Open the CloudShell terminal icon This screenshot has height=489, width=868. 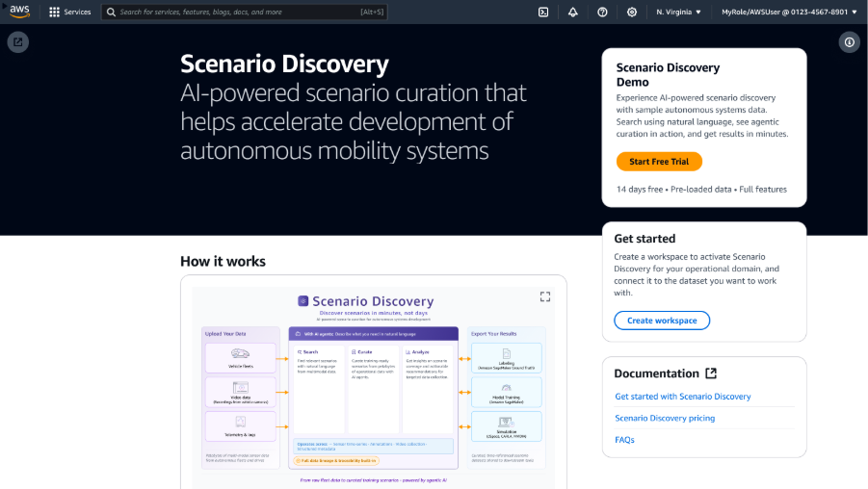543,12
